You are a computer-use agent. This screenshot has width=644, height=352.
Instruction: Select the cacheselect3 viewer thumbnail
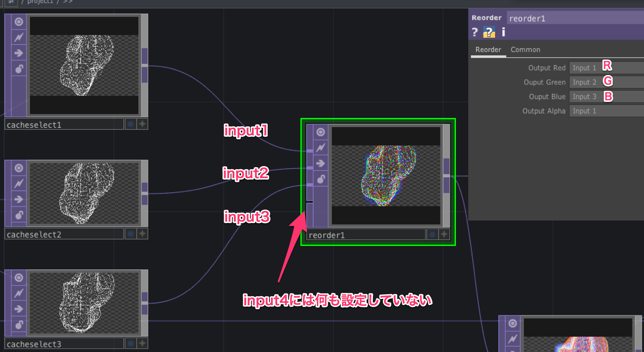84,303
